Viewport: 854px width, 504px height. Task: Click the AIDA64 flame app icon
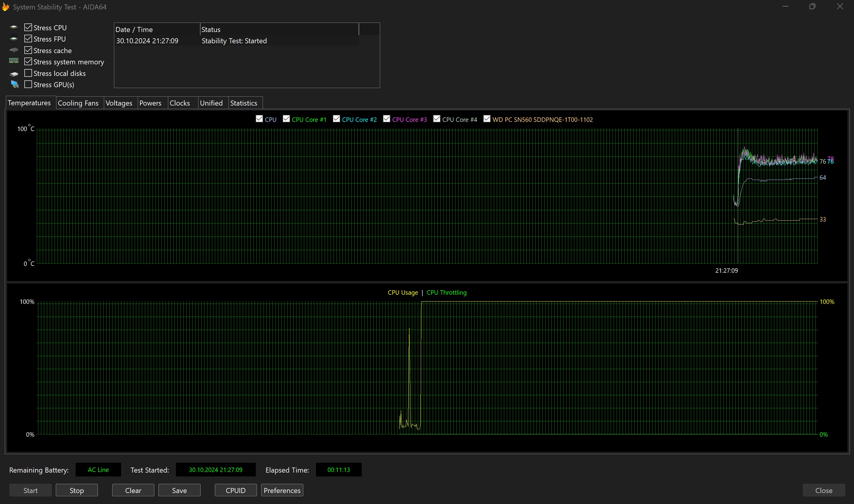(5, 7)
